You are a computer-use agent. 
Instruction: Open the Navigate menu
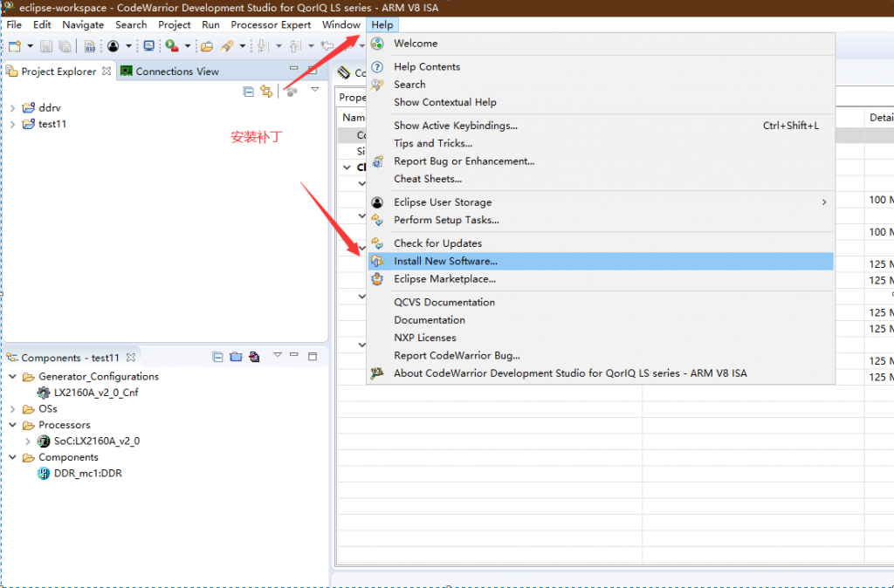pyautogui.click(x=83, y=25)
